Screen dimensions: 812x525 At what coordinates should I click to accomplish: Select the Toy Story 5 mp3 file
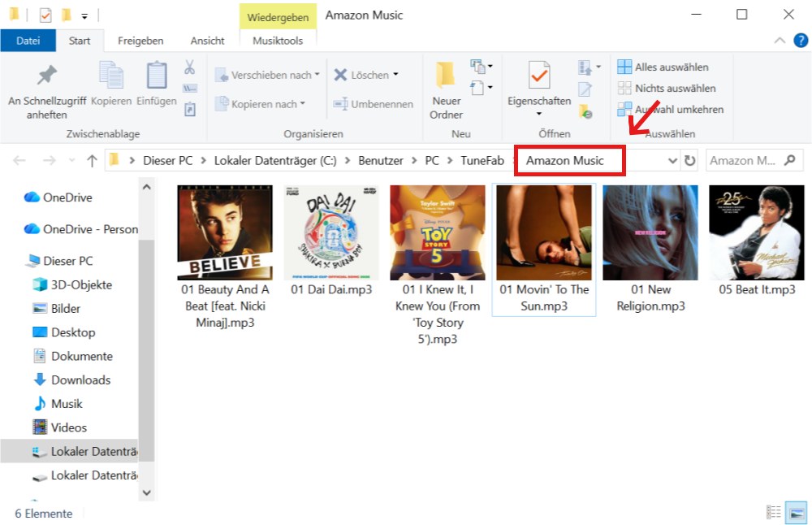[438, 266]
